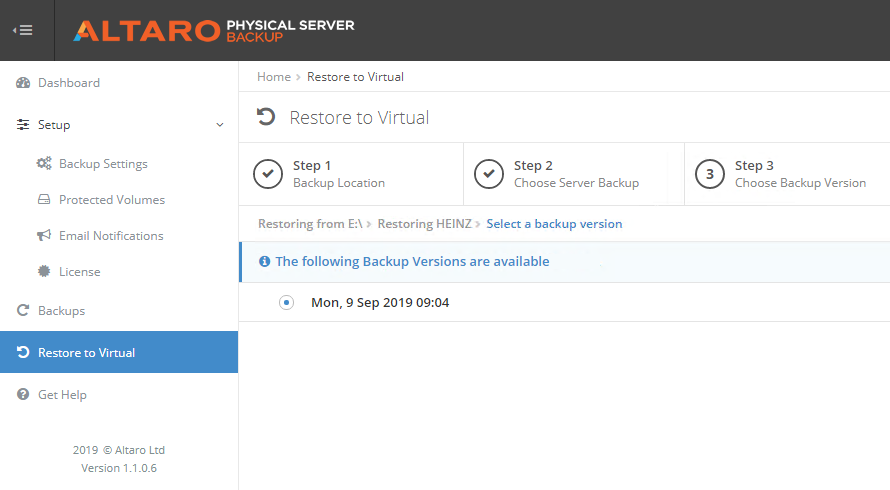
Task: Click the Dashboard gauge icon
Action: click(23, 83)
